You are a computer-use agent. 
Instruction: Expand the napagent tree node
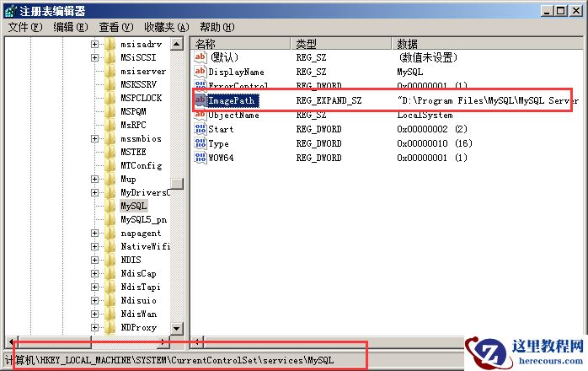pos(94,233)
